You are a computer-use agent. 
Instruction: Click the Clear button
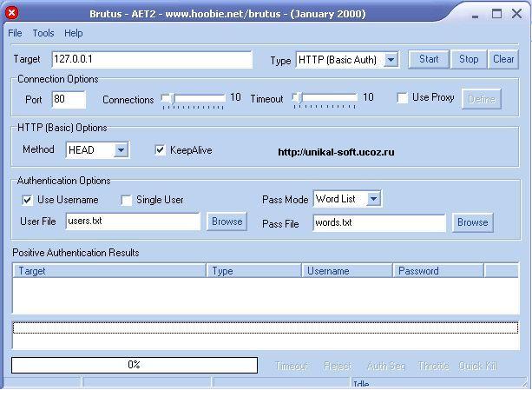(x=503, y=59)
